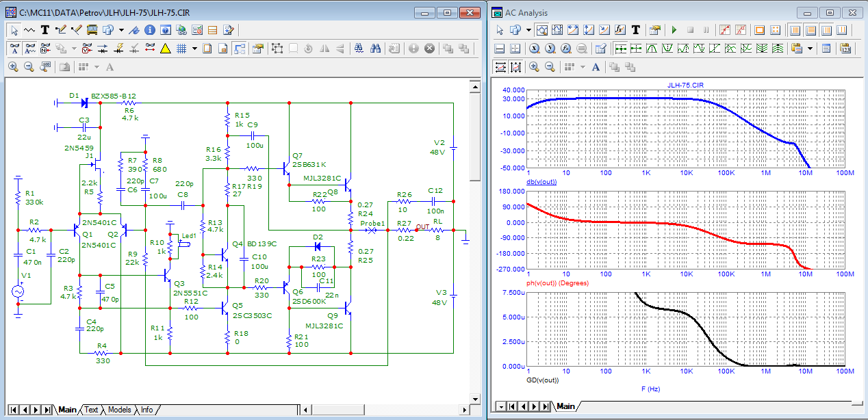This screenshot has width=868, height=420.
Task: Toggle the grid display icon in schematic toolbar
Action: click(x=181, y=49)
